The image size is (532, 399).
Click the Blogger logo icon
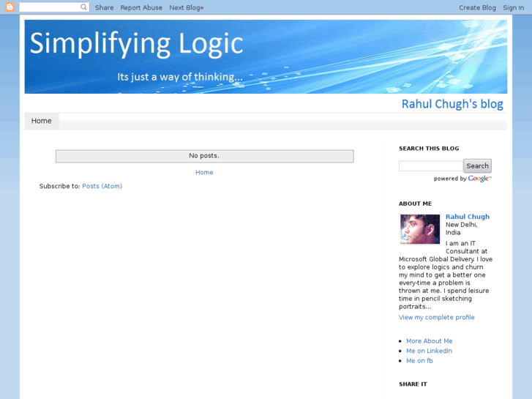point(10,7)
